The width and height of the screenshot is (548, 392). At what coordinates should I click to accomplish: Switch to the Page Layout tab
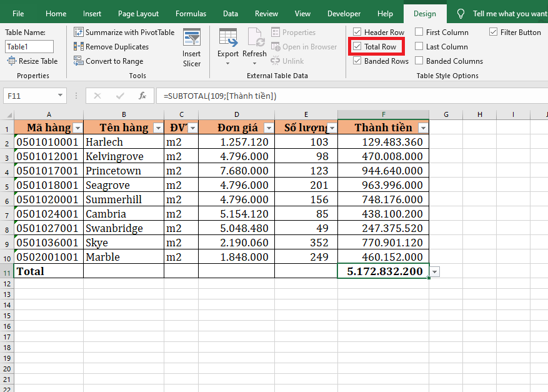click(138, 14)
